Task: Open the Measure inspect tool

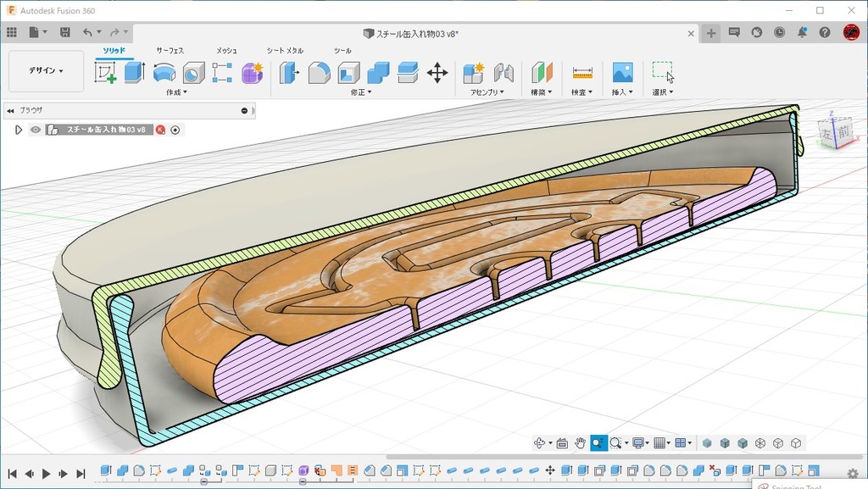Action: click(x=582, y=73)
